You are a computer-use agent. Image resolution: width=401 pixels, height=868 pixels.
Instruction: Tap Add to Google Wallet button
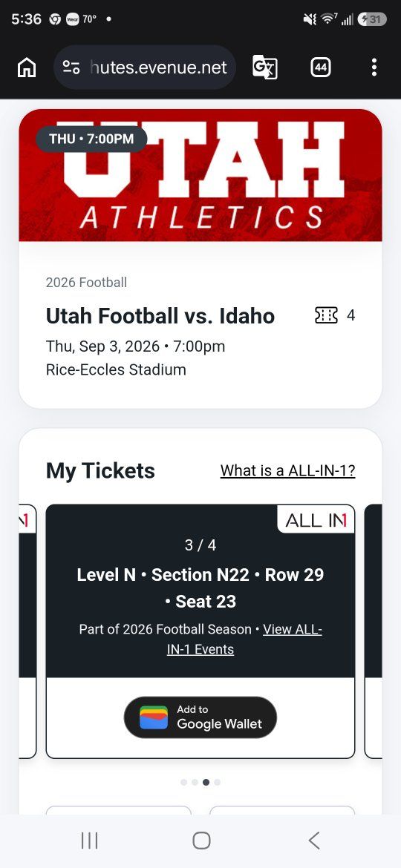click(x=200, y=717)
